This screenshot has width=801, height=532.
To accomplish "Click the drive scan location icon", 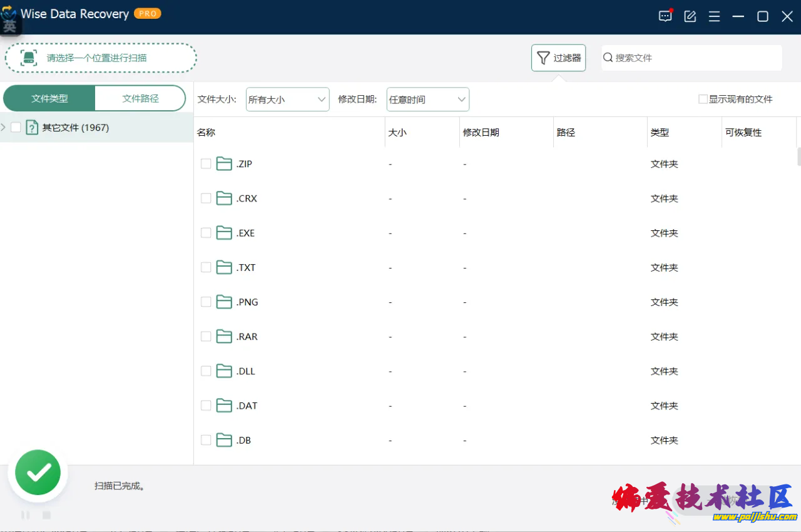I will [29, 58].
